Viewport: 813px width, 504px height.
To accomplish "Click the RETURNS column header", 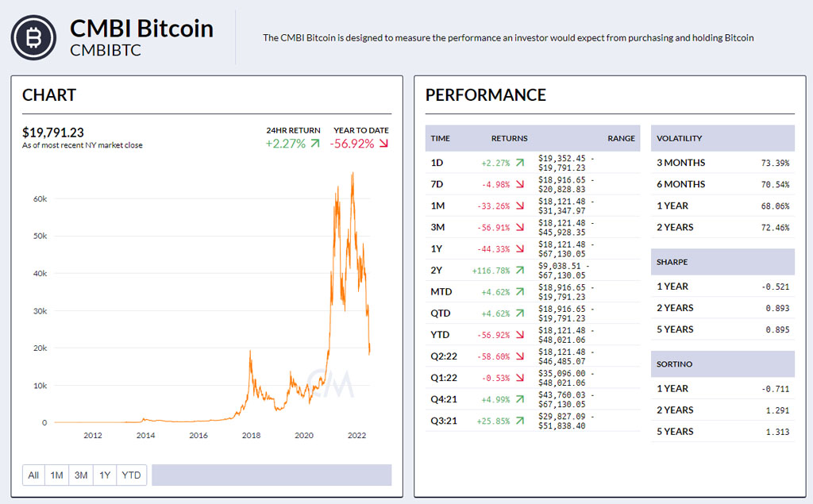I will click(509, 138).
